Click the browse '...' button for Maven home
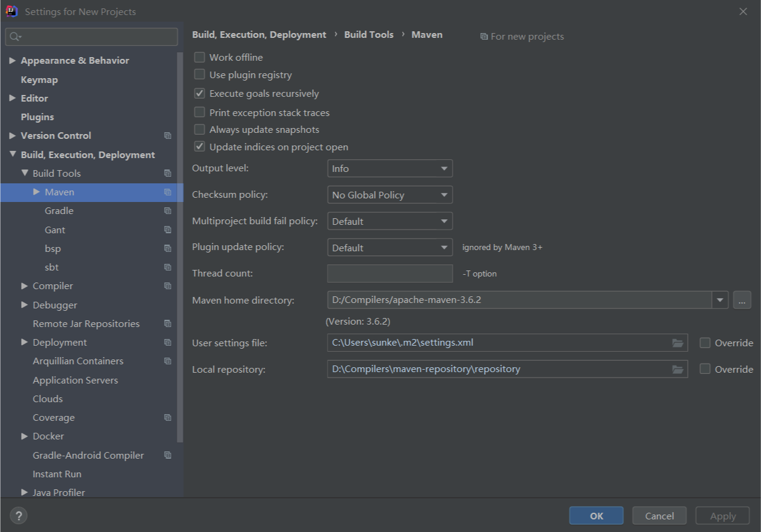This screenshot has height=532, width=761. tap(742, 299)
